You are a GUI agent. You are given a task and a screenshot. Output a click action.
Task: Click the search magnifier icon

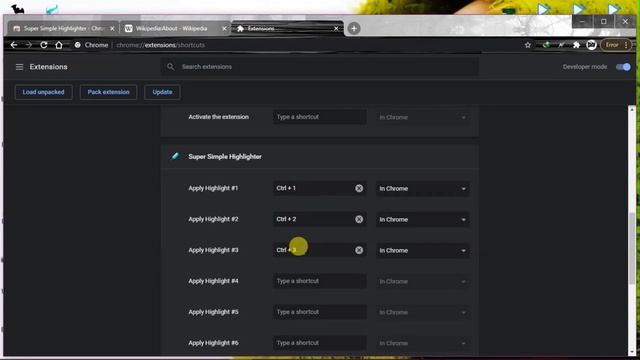[x=171, y=67]
